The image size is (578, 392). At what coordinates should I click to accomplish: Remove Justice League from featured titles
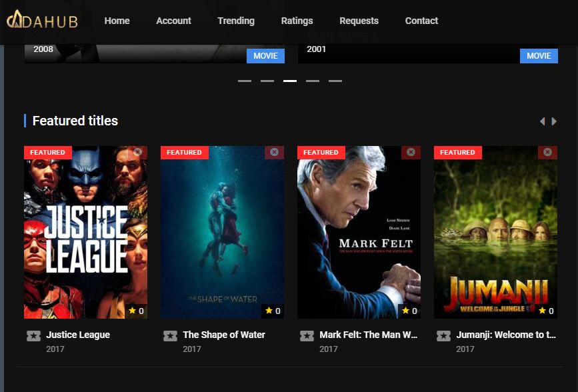[x=137, y=152]
